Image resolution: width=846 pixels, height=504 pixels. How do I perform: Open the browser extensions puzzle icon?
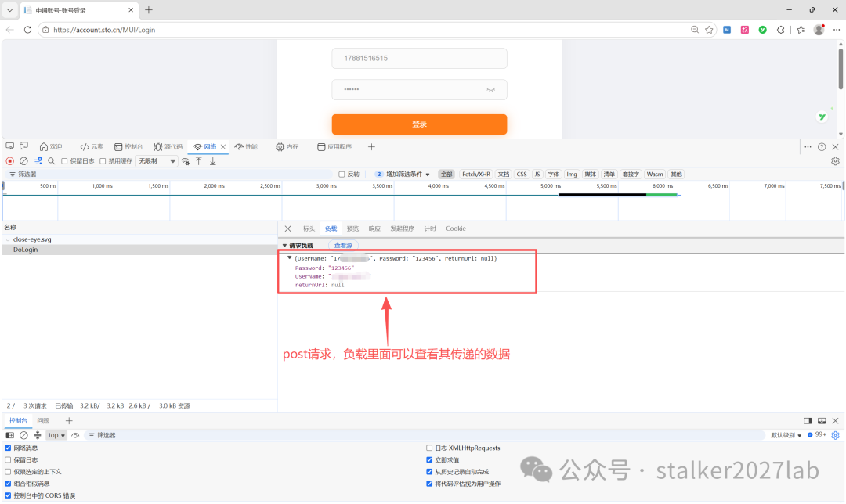781,30
